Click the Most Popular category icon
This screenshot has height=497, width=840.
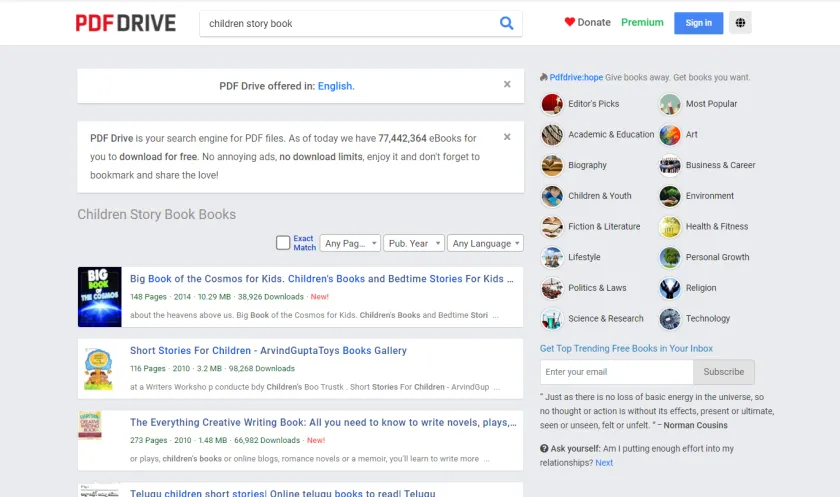point(670,104)
